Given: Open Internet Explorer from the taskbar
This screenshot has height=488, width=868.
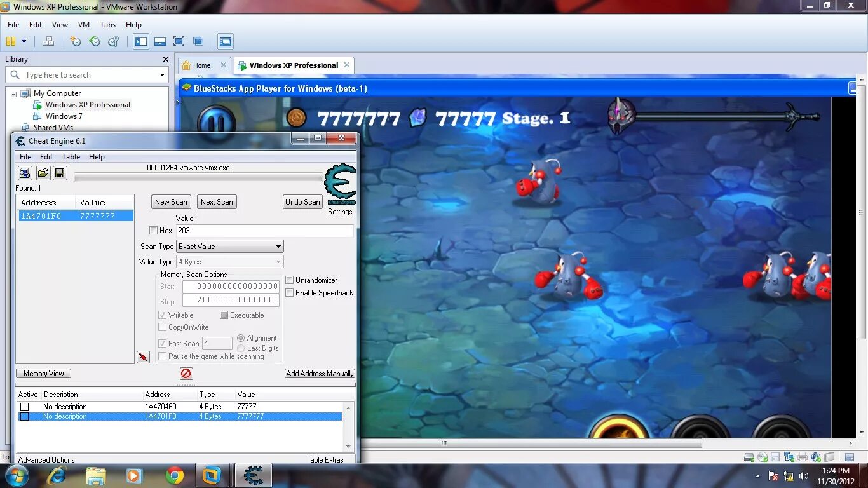Looking at the screenshot, I should click(x=57, y=475).
